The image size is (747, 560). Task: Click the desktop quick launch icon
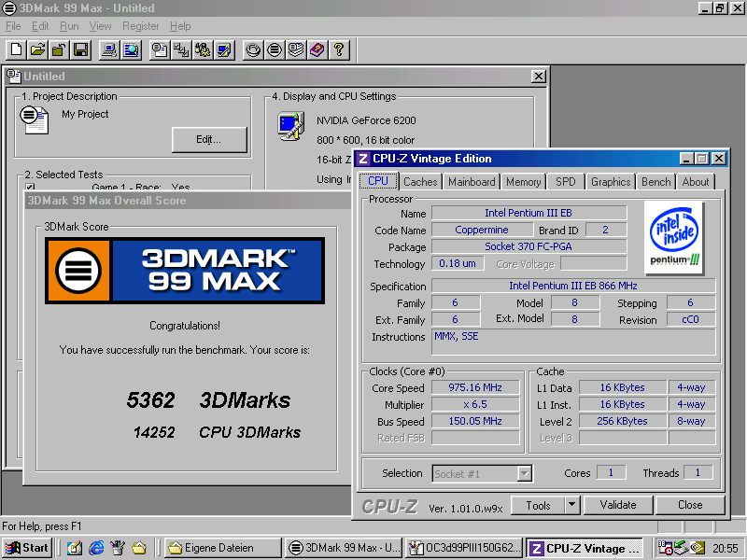point(75,548)
